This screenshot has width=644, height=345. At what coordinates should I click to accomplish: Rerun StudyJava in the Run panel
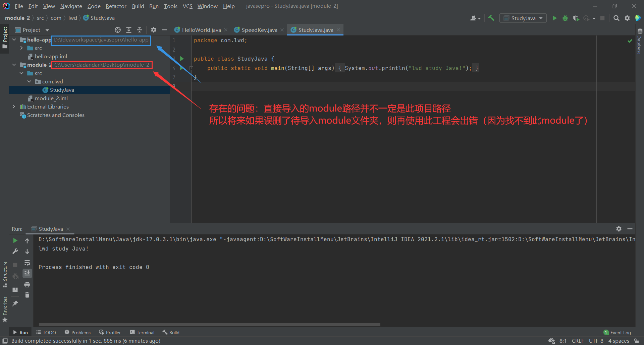point(15,240)
